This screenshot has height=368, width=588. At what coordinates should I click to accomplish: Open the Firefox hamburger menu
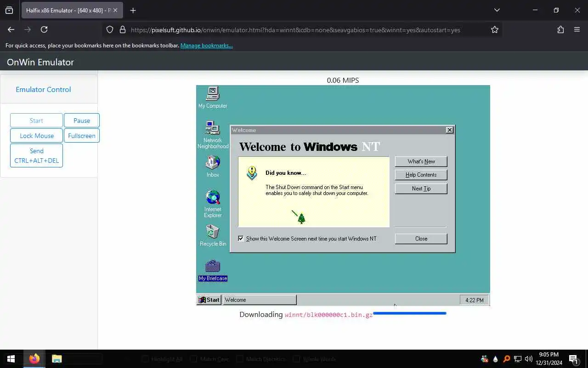(577, 29)
